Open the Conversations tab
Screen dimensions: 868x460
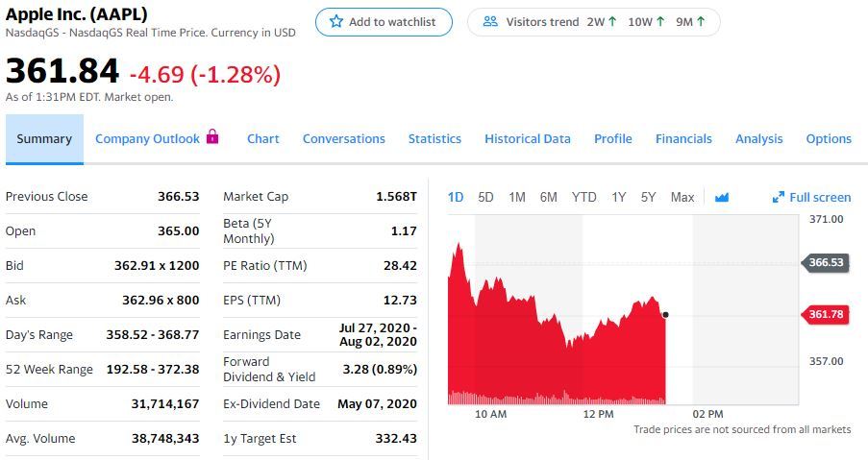[x=343, y=139]
